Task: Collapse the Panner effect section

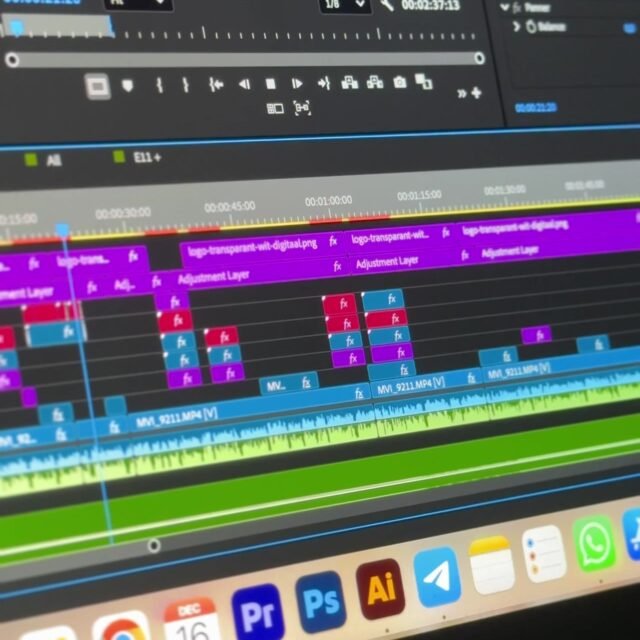Action: coord(505,7)
